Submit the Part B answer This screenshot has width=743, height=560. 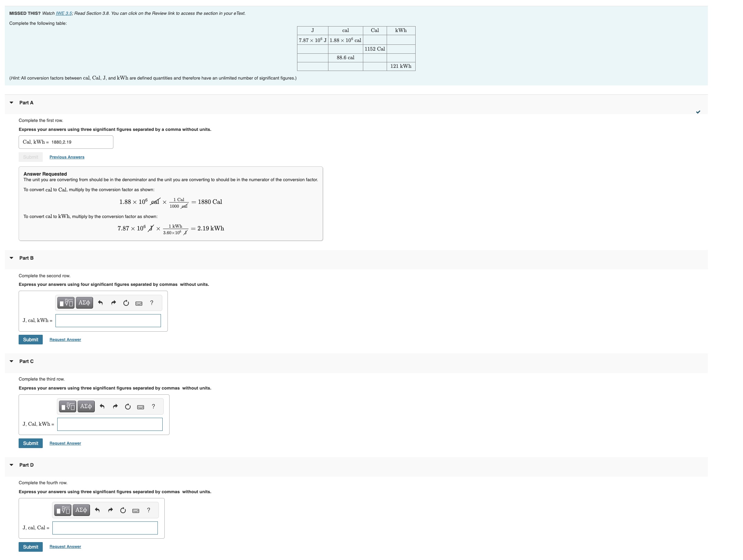click(x=31, y=340)
